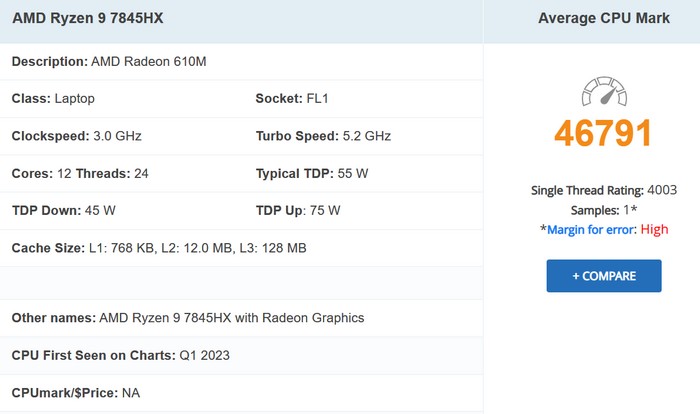Click the TDP Up 75 W entry
Image resolution: width=700 pixels, height=414 pixels.
(298, 210)
